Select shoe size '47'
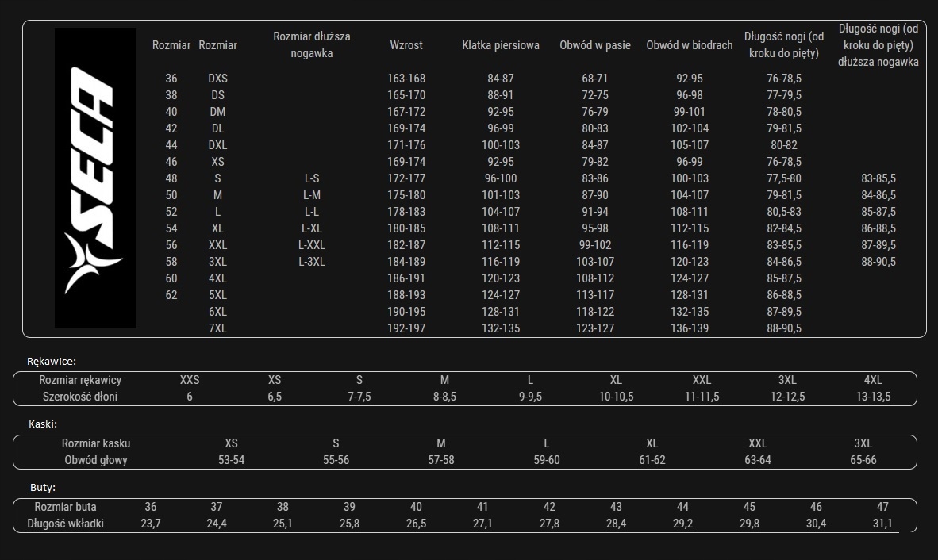The height and width of the screenshot is (560, 938). 882,507
